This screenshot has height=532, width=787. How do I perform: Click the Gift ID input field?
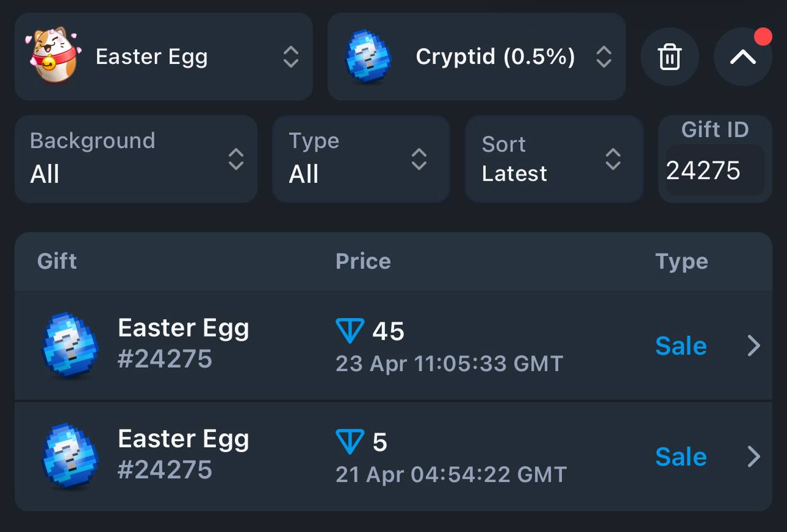tap(715, 171)
